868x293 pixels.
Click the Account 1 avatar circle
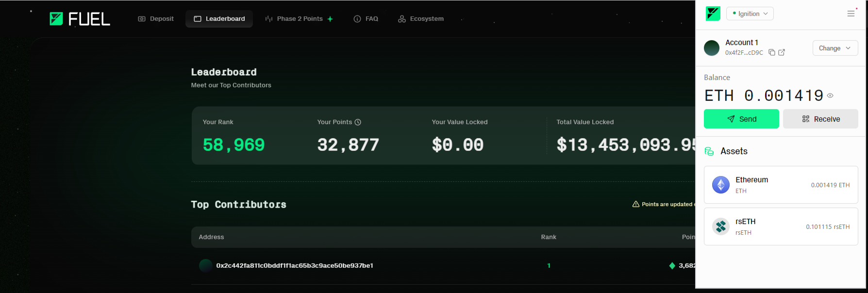712,48
